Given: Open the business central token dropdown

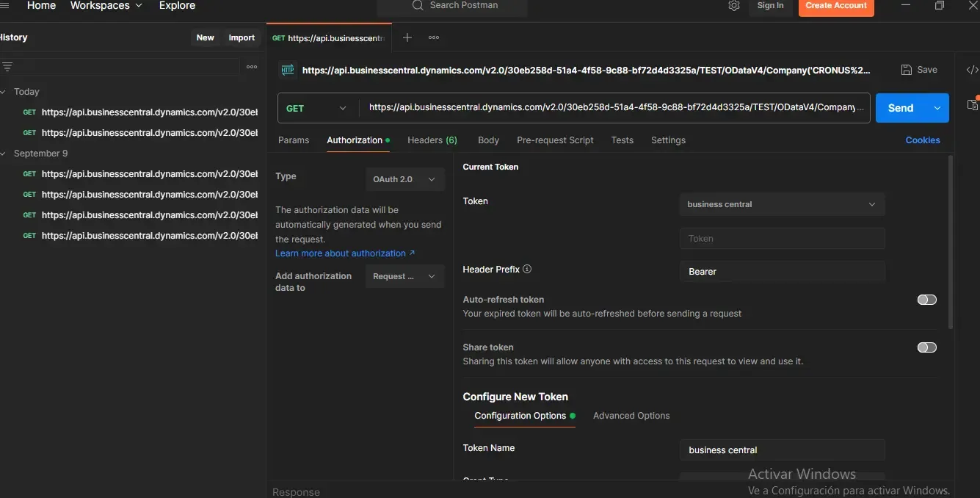Looking at the screenshot, I should pos(781,204).
